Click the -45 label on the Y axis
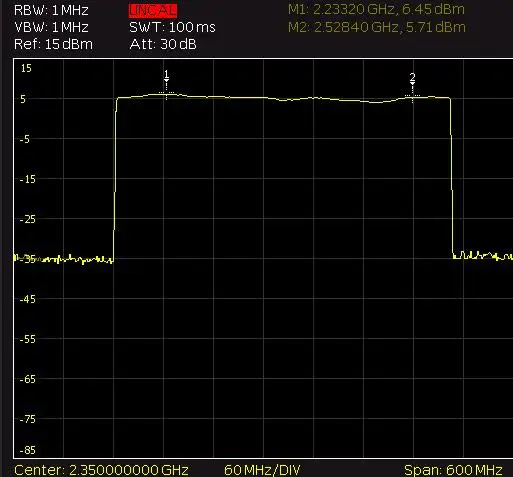This screenshot has height=477, width=513. click(27, 299)
